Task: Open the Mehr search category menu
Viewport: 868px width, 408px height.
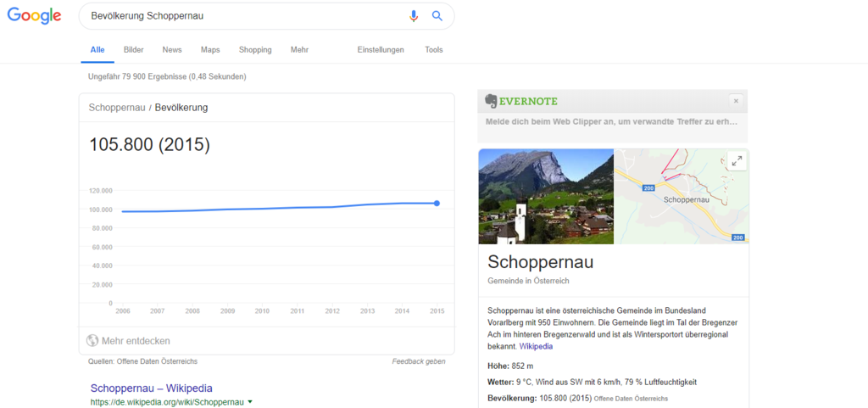Action: point(299,50)
